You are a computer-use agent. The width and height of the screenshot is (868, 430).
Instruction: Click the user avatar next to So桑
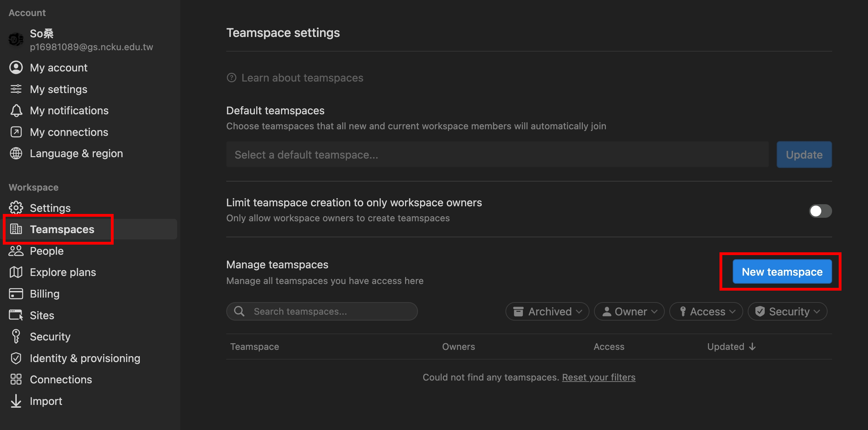pyautogui.click(x=16, y=39)
